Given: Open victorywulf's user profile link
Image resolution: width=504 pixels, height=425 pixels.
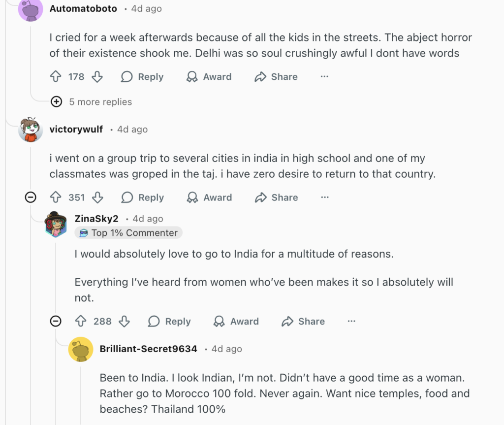Looking at the screenshot, I should pyautogui.click(x=76, y=129).
